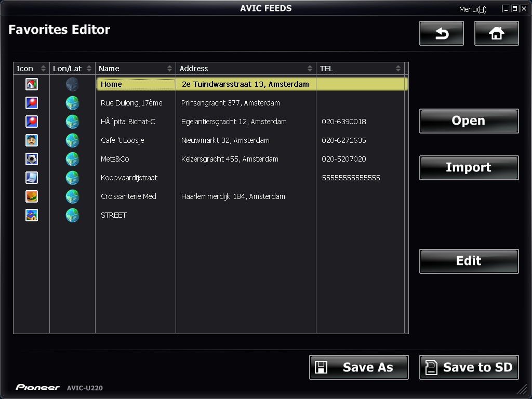
Task: Edit the selected favorite entry
Action: click(469, 261)
